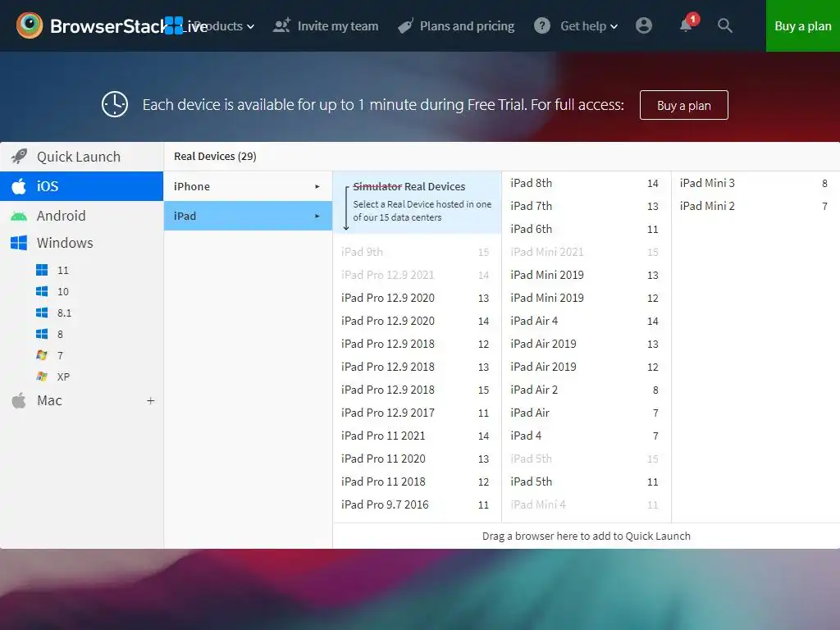
Task: Click the Plans and pricing tag icon
Action: point(405,25)
